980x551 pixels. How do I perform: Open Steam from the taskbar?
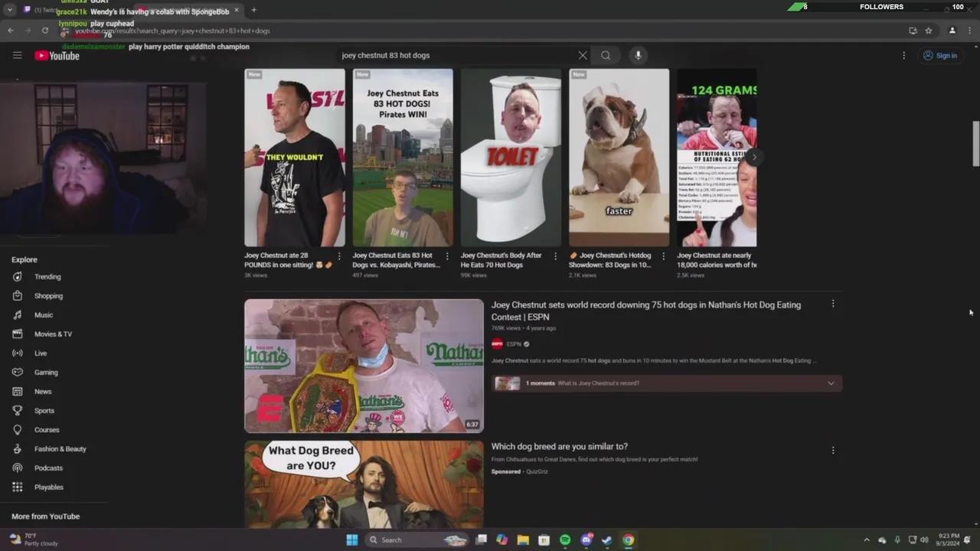click(x=606, y=540)
